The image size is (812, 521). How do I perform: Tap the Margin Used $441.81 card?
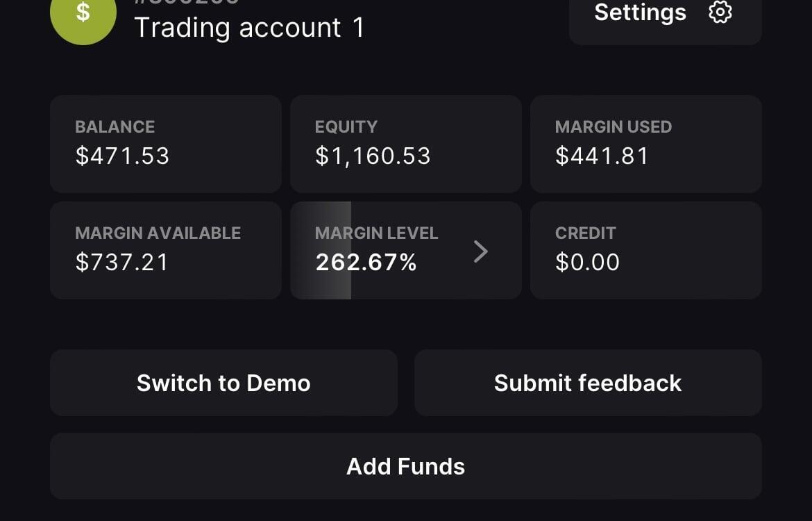[x=645, y=144]
